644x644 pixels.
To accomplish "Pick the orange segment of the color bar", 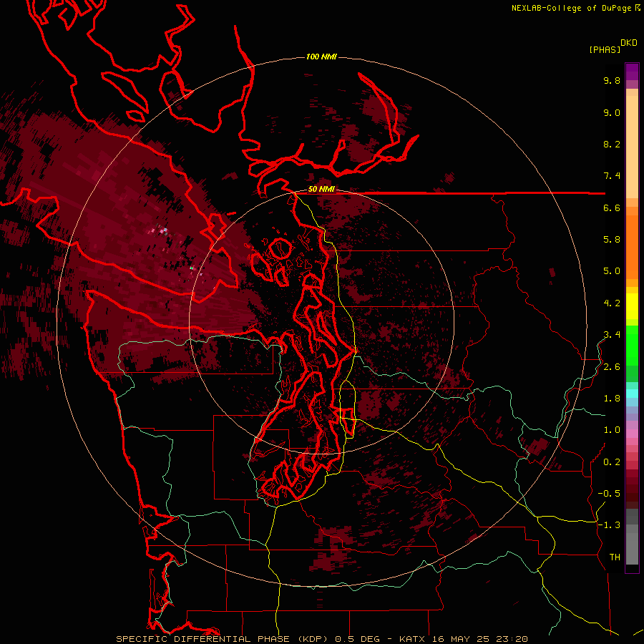I will point(632,246).
